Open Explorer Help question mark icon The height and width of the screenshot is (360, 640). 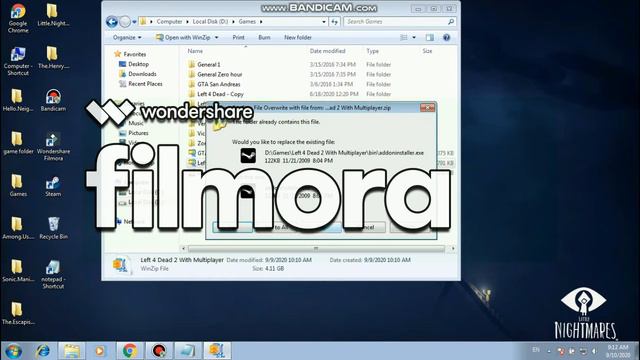tap(447, 38)
